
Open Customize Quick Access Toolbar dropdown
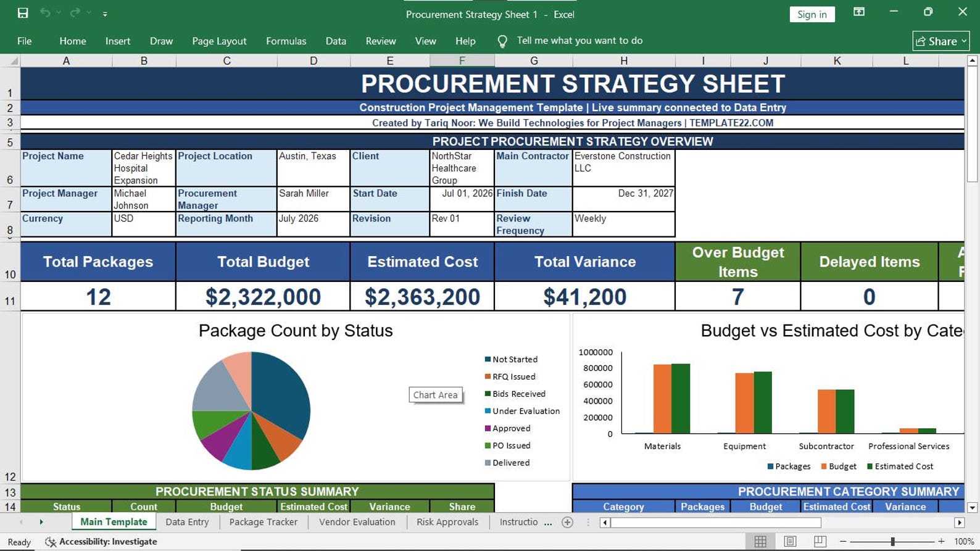click(x=105, y=14)
